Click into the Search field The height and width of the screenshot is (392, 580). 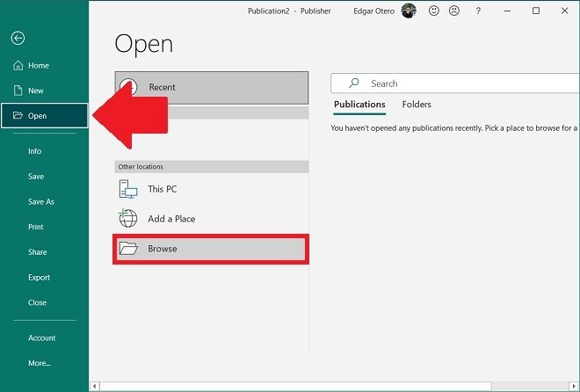pos(455,83)
